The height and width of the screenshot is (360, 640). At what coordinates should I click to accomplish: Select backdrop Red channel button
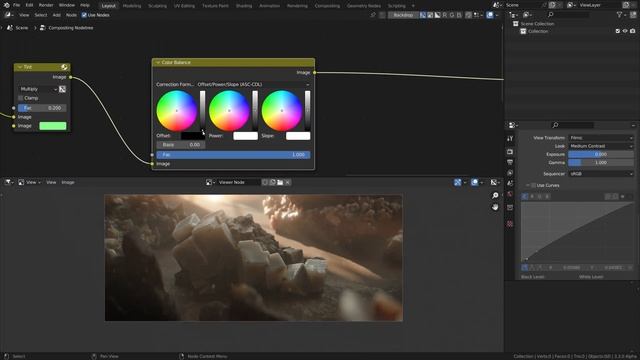(445, 15)
